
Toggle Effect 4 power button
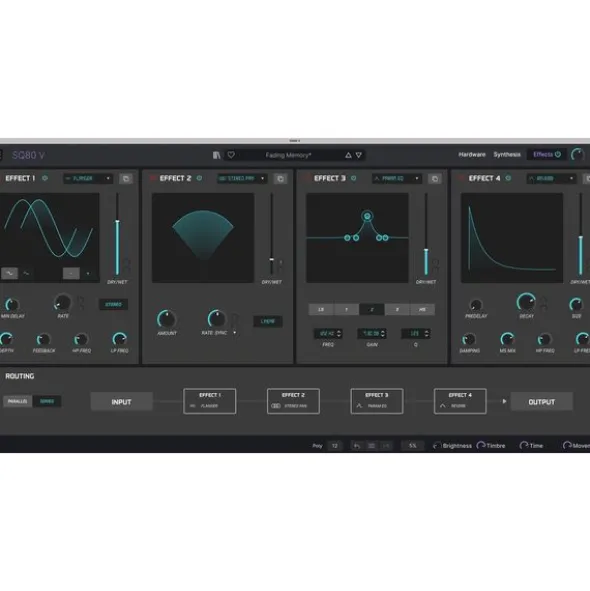tap(508, 178)
